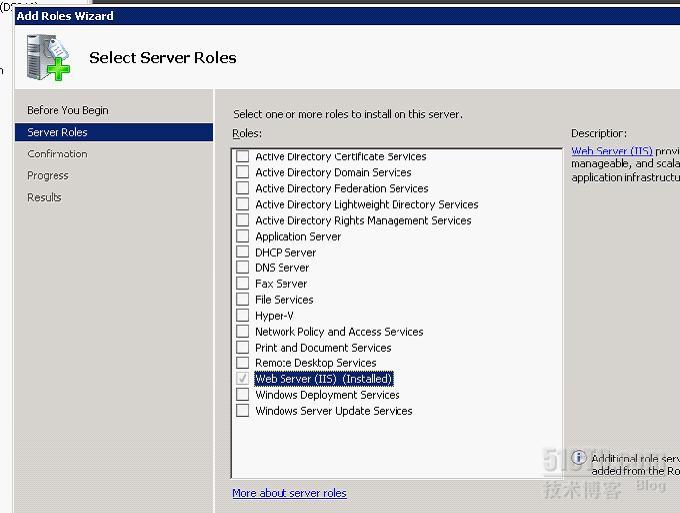The height and width of the screenshot is (513, 680).
Task: Select Network Policy and Access Services label
Action: 339,331
